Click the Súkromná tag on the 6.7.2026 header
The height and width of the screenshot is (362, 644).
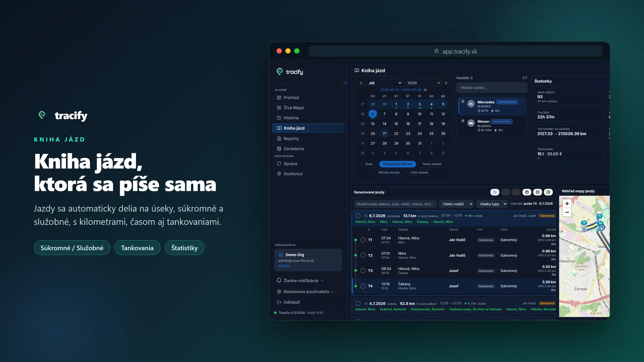(547, 216)
